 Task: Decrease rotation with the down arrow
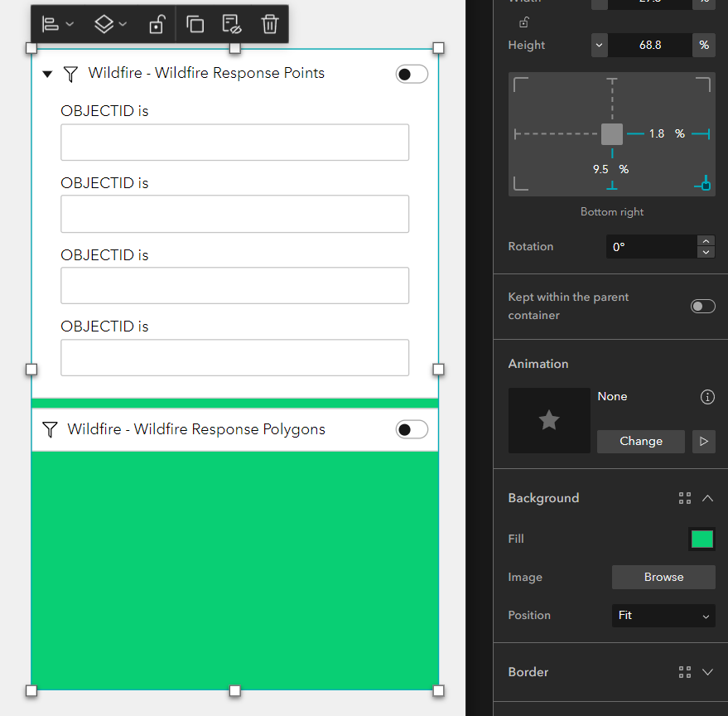(x=706, y=252)
